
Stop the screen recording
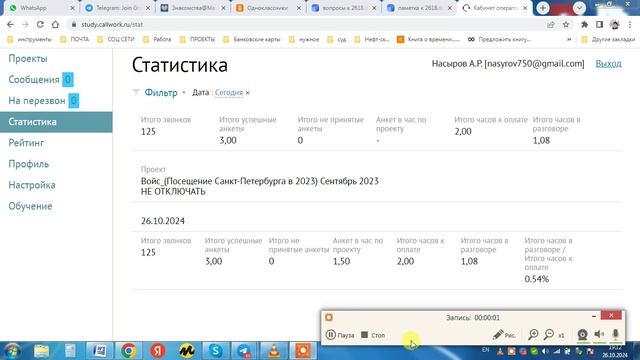pos(373,335)
